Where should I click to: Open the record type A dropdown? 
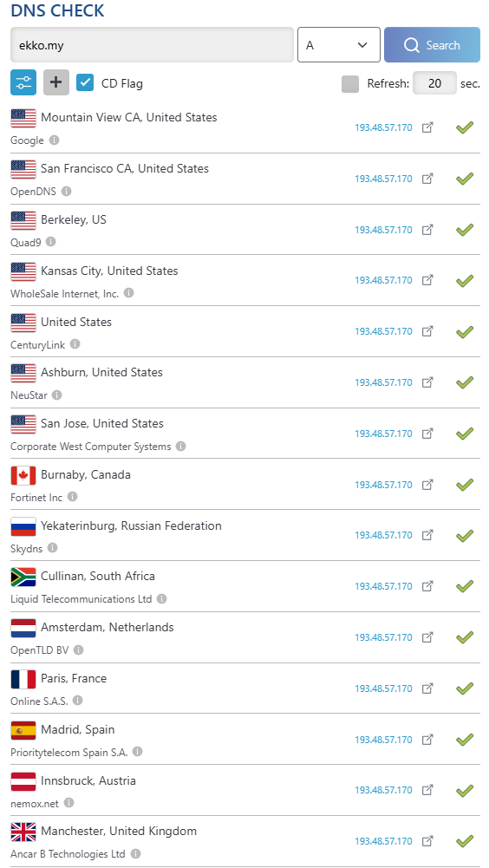click(x=339, y=45)
